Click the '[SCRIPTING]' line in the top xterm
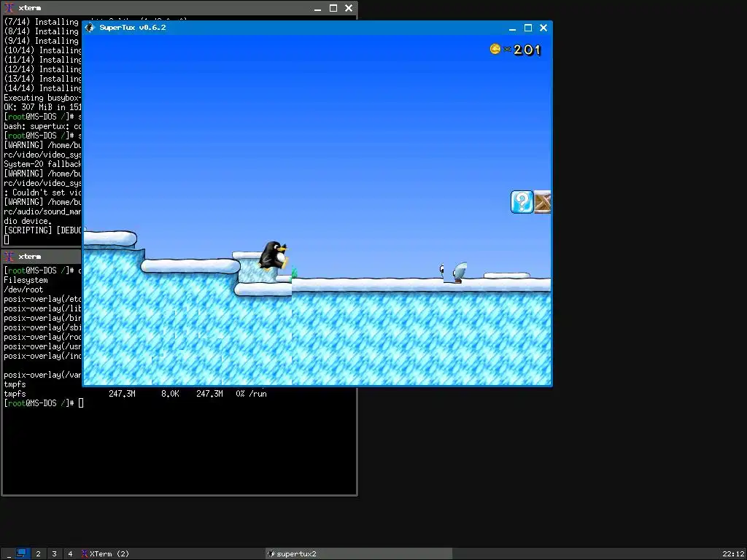The width and height of the screenshot is (747, 560). pyautogui.click(x=43, y=230)
